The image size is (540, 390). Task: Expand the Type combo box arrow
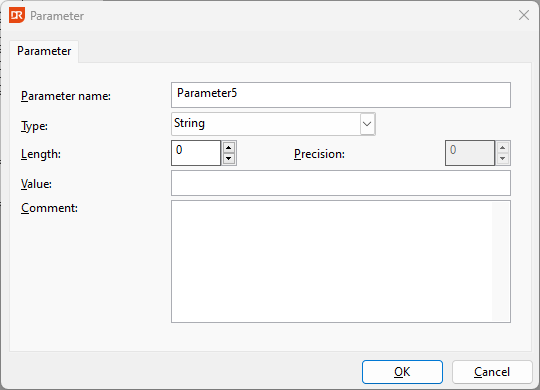(367, 124)
